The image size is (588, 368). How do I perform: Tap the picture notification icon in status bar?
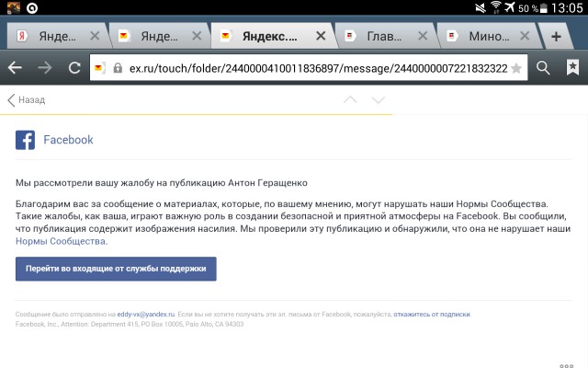click(x=14, y=7)
